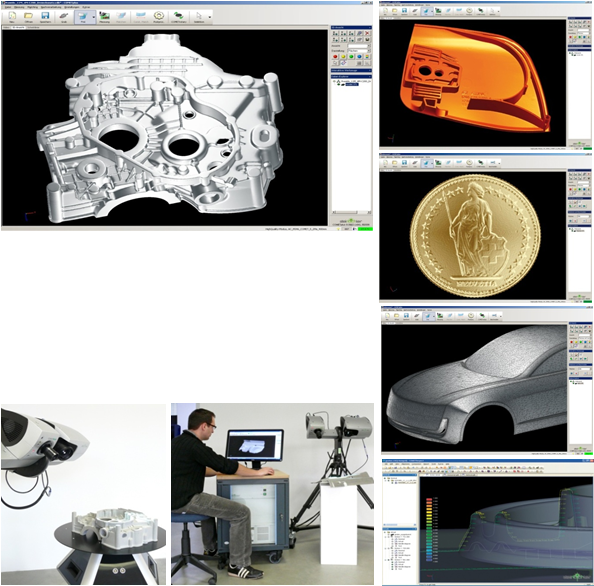
Task: Click the blue floppy-disk save icon above engine model
Action: point(45,16)
